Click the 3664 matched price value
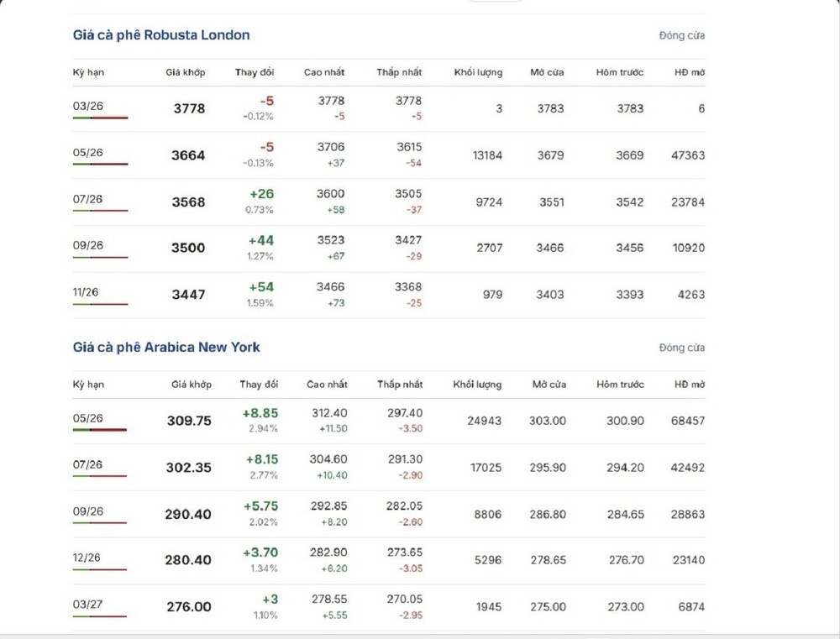Viewport: 840px width, 639px height. [x=188, y=155]
